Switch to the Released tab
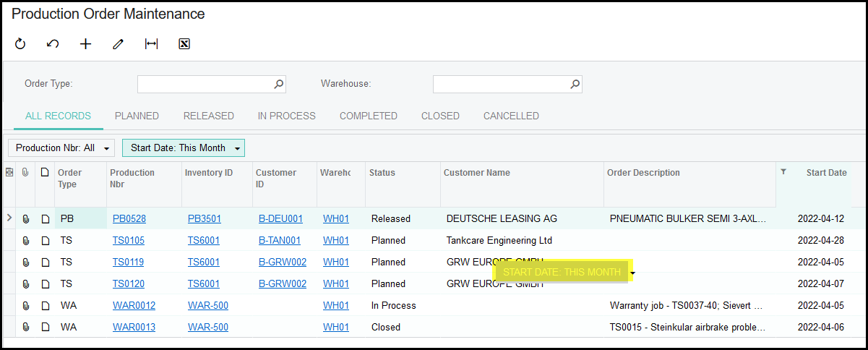This screenshot has height=350, width=868. point(208,116)
